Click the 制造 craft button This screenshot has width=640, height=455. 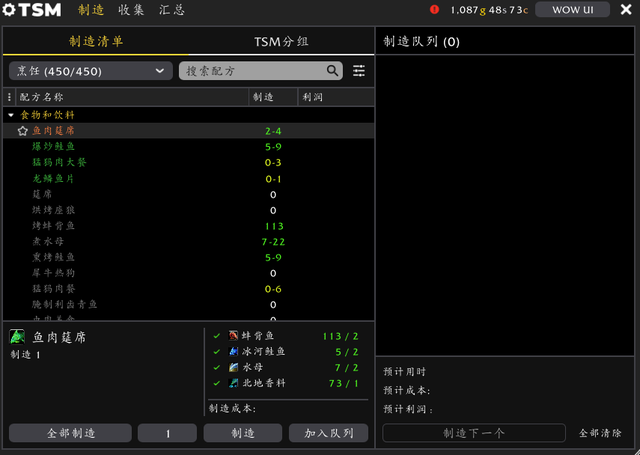243,433
